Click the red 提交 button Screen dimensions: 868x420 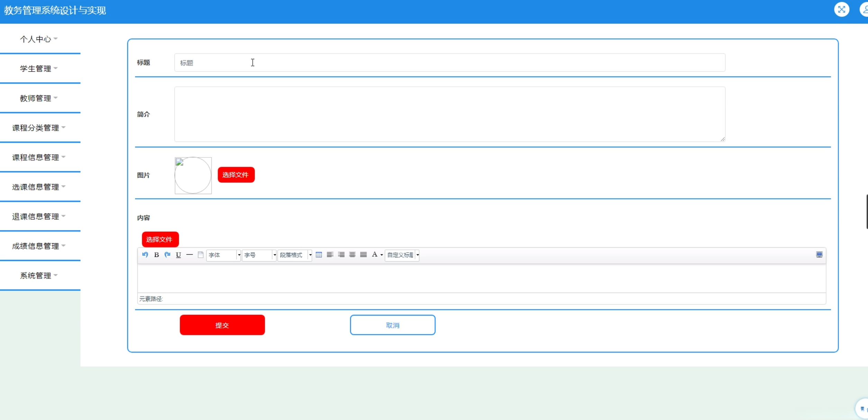coord(222,325)
